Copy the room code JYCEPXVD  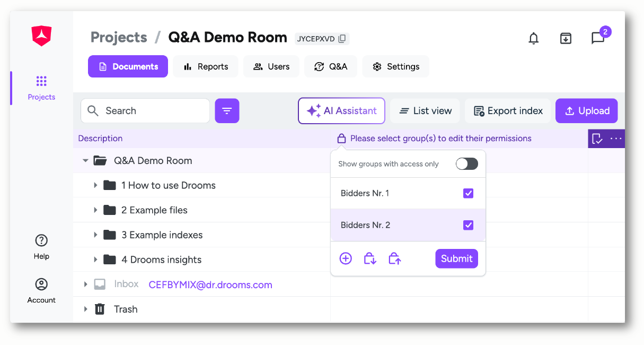[342, 39]
